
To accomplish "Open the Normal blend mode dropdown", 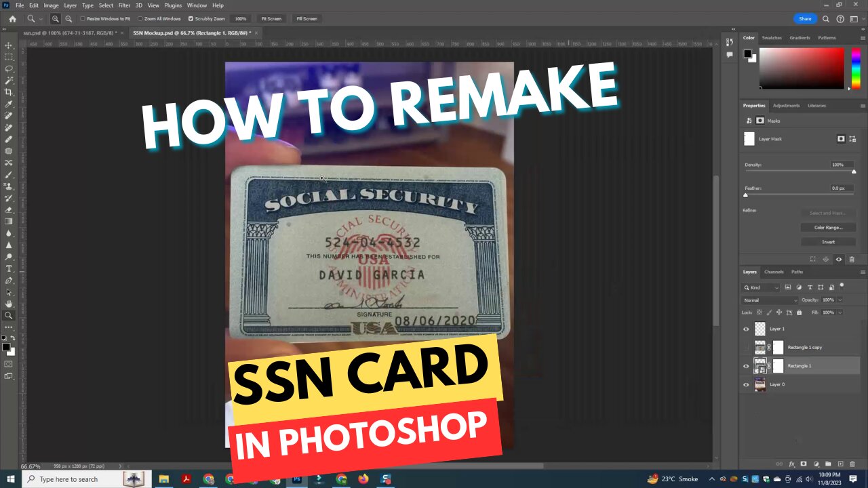I will [770, 300].
